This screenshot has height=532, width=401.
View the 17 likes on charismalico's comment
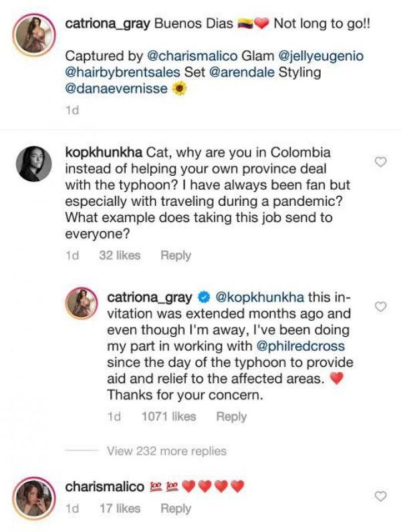coord(120,509)
